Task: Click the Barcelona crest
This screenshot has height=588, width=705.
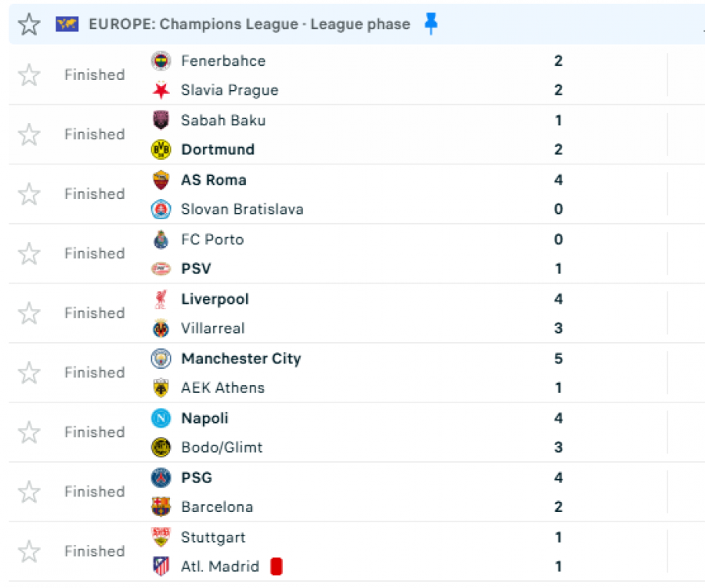Action: pyautogui.click(x=161, y=507)
